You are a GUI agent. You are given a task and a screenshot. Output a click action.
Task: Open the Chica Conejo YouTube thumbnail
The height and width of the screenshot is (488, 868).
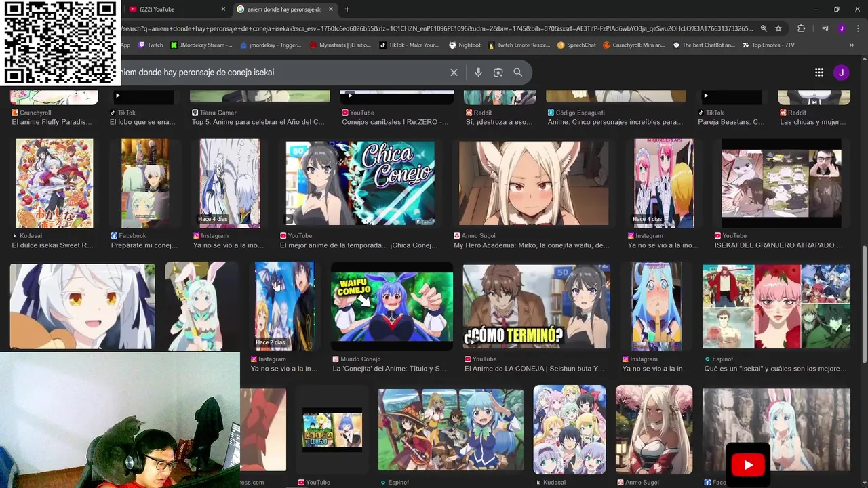(360, 183)
